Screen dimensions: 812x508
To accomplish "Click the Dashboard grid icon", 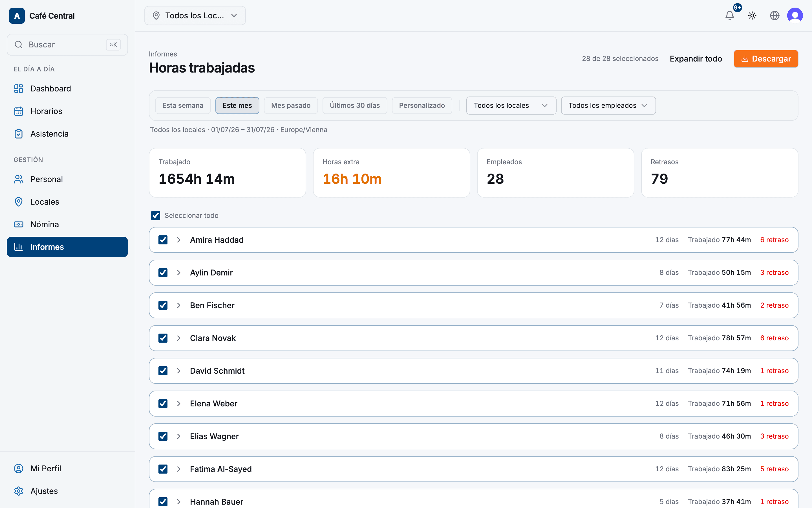I will (18, 89).
